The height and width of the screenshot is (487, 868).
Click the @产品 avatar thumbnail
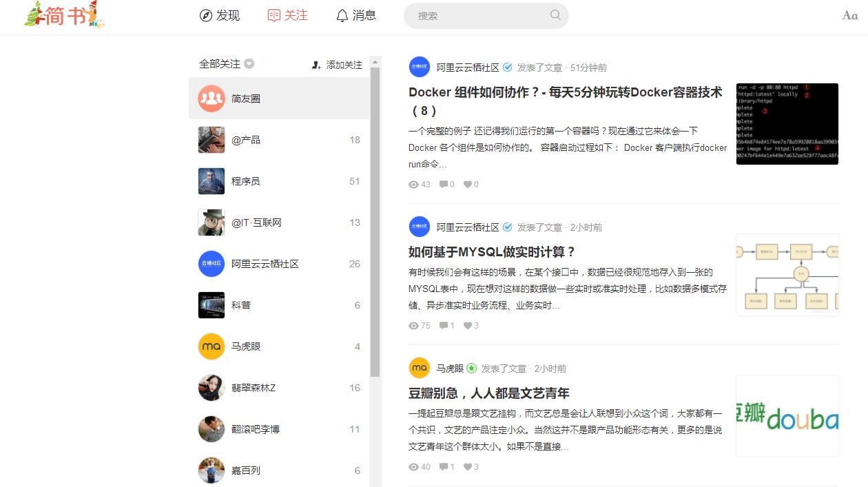[x=211, y=140]
